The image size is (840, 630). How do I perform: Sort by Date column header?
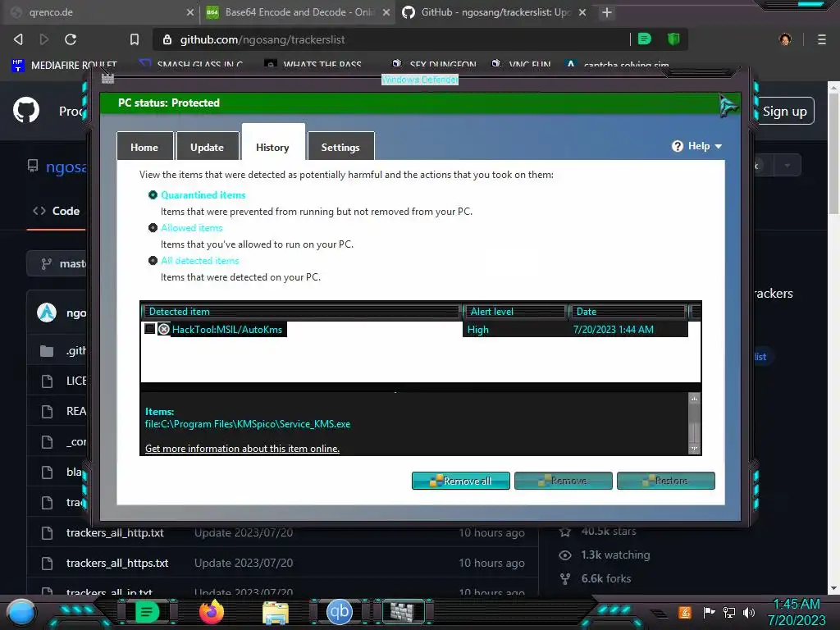click(x=628, y=311)
